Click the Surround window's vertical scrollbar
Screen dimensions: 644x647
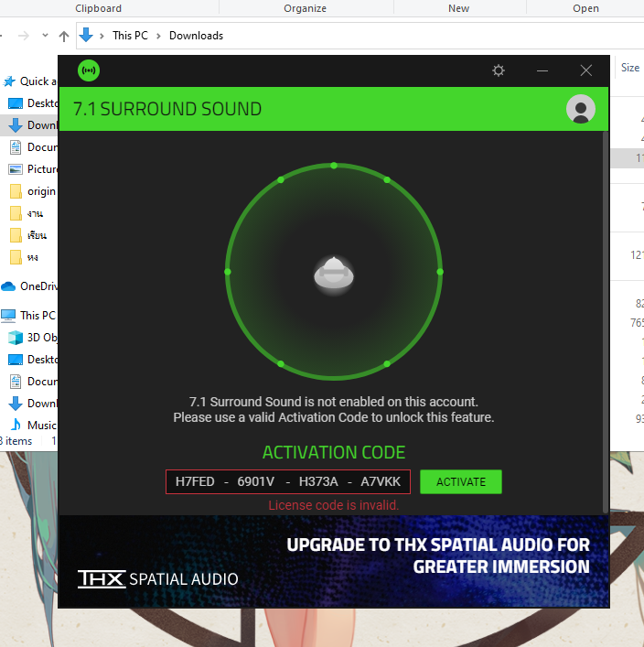pyautogui.click(x=606, y=322)
